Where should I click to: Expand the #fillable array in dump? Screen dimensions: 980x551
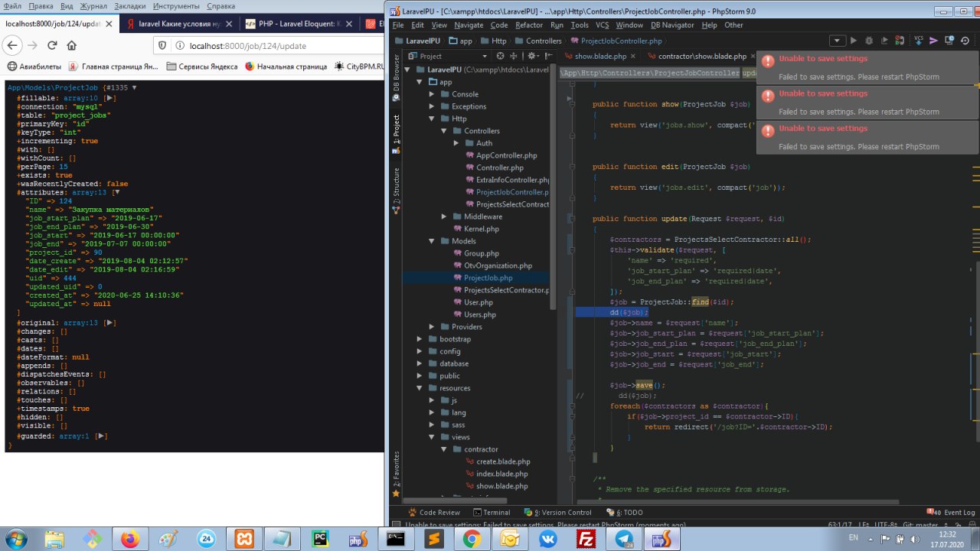(111, 99)
